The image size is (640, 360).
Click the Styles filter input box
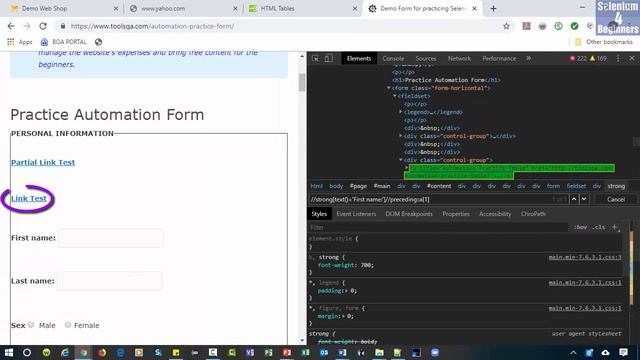(x=438, y=227)
